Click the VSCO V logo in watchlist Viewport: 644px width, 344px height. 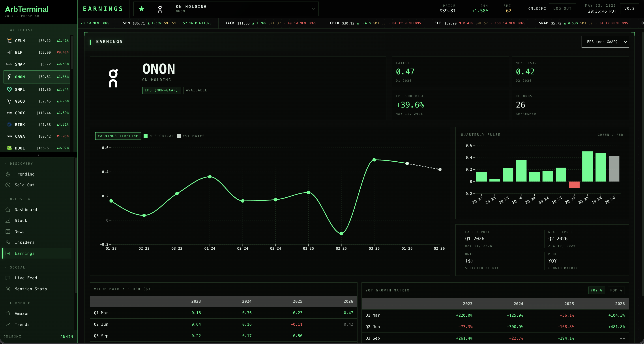(x=9, y=101)
